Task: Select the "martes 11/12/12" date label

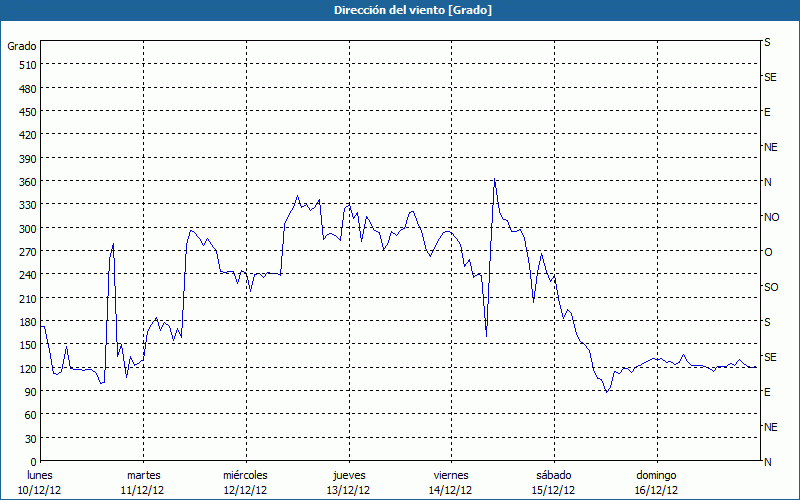Action: 143,482
